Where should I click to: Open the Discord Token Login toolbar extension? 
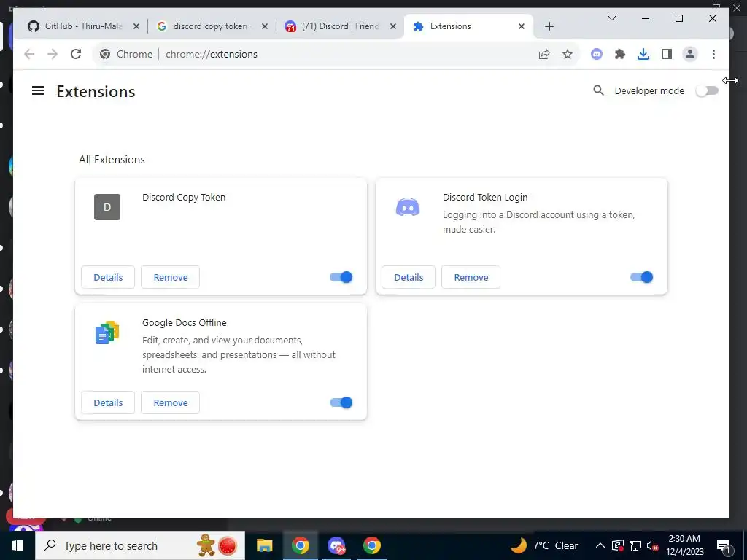click(x=597, y=54)
